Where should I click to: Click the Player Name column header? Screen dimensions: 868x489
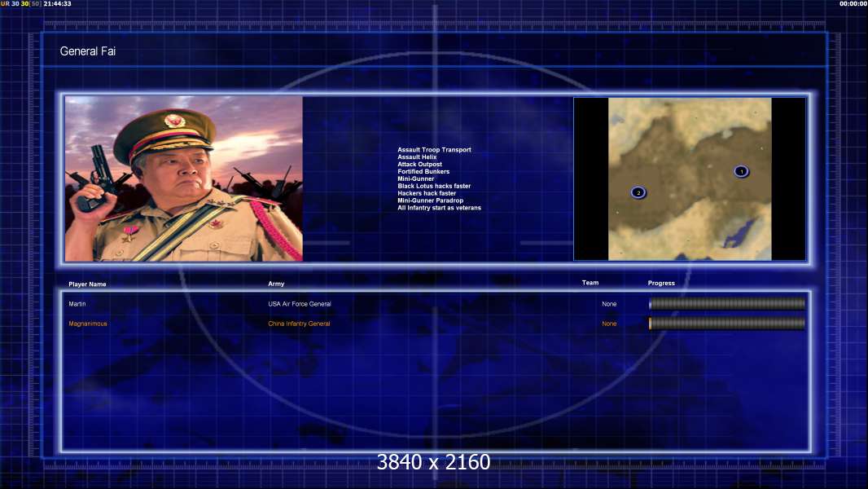click(x=87, y=284)
